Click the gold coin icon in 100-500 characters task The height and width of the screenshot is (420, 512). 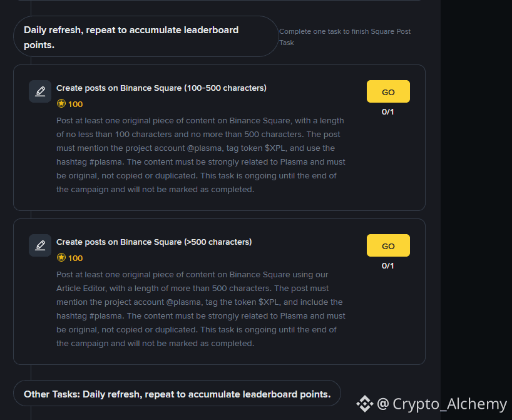(61, 104)
